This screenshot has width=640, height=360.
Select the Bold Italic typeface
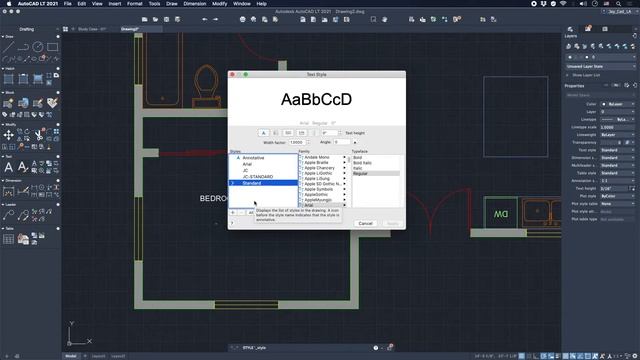362,162
